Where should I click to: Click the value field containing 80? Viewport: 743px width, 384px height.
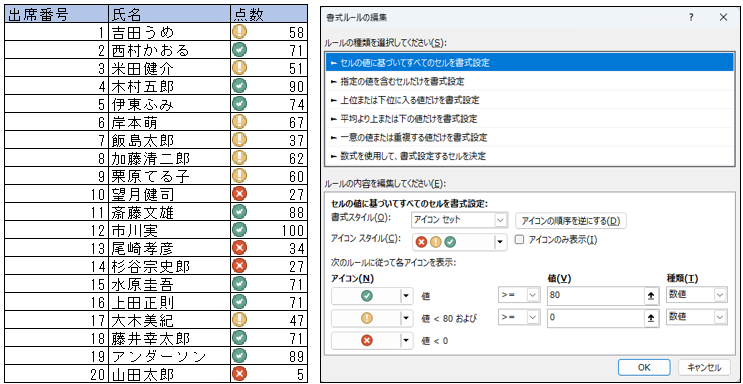coord(595,295)
